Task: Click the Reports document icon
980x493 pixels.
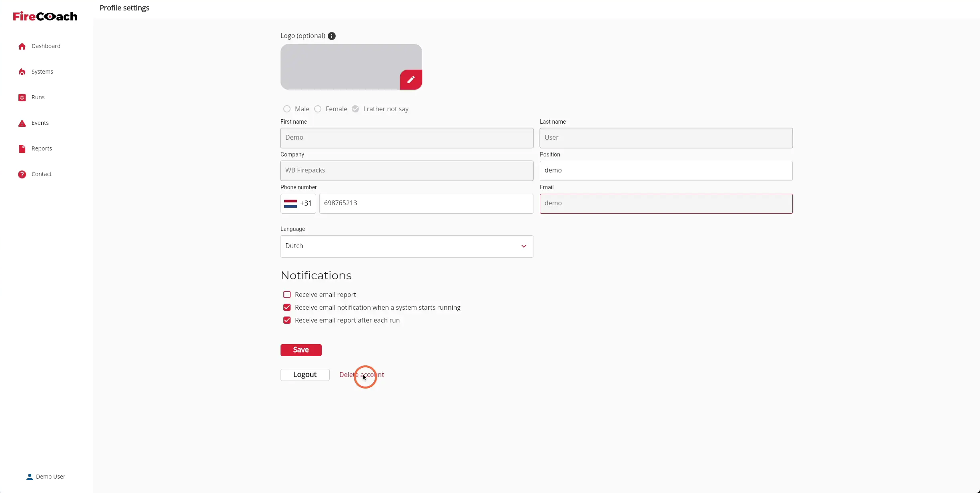Action: [x=22, y=148]
